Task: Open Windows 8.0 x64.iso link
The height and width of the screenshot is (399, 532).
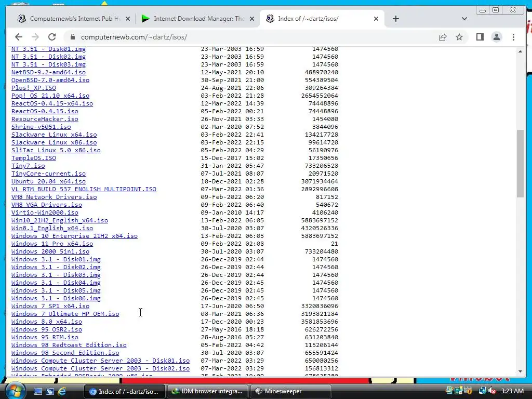Action: tap(46, 322)
